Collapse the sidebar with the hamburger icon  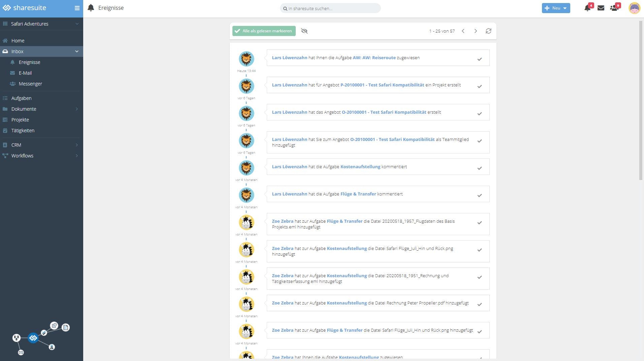[77, 8]
